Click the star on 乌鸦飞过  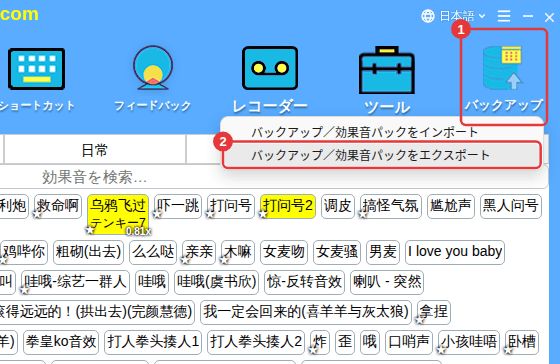pyautogui.click(x=90, y=230)
